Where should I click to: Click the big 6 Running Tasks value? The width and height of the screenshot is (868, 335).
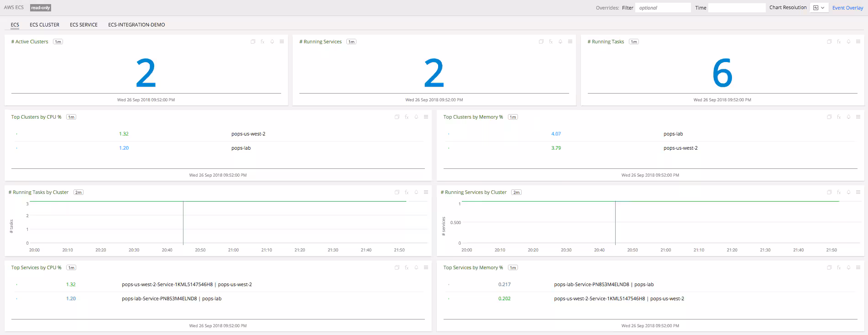tap(722, 73)
